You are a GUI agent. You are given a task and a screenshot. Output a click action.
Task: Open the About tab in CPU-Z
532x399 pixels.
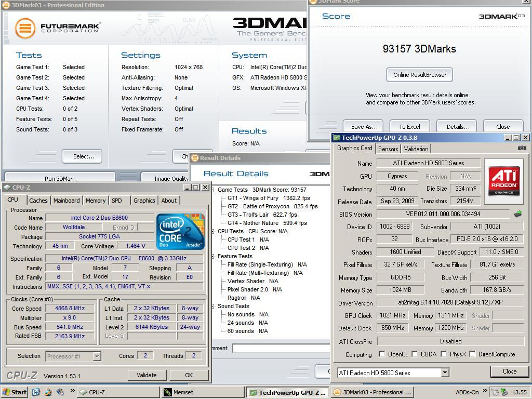click(x=169, y=201)
